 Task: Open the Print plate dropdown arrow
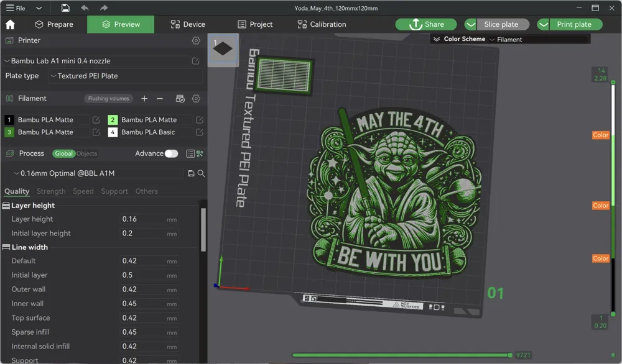(544, 25)
